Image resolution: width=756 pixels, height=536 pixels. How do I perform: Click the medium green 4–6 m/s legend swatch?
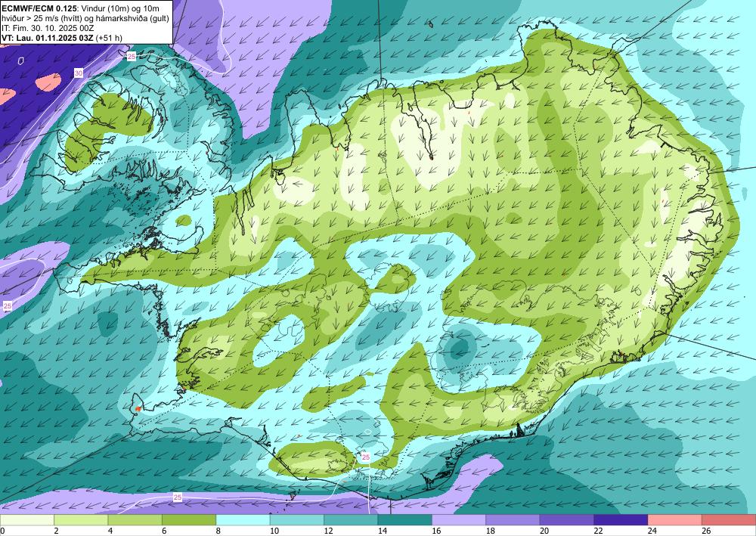coord(135,520)
